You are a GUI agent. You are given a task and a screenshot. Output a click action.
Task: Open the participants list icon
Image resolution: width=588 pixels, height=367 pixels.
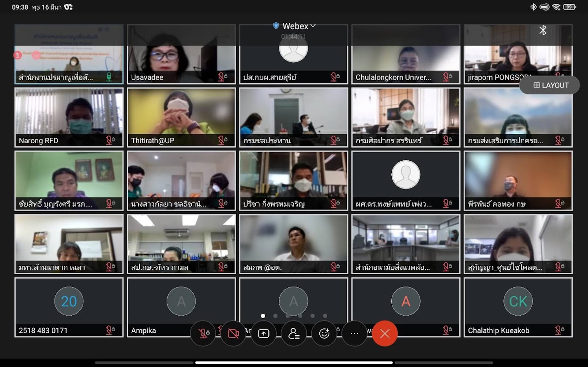(x=294, y=334)
